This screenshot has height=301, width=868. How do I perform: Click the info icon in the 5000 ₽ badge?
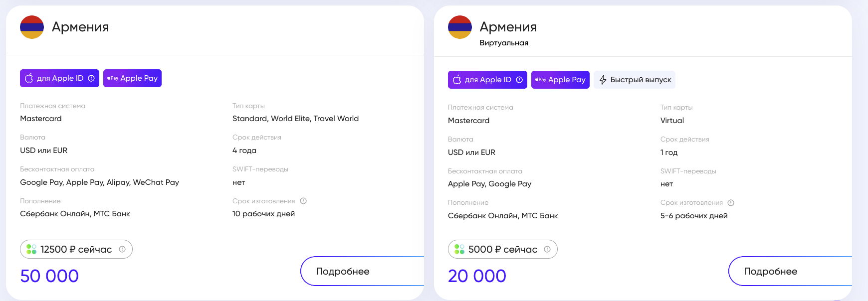(547, 249)
